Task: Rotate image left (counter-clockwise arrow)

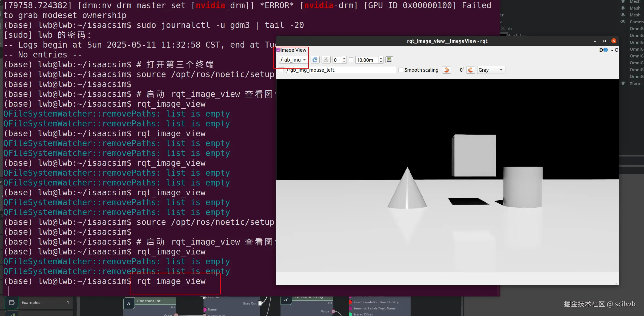Action: tap(446, 70)
